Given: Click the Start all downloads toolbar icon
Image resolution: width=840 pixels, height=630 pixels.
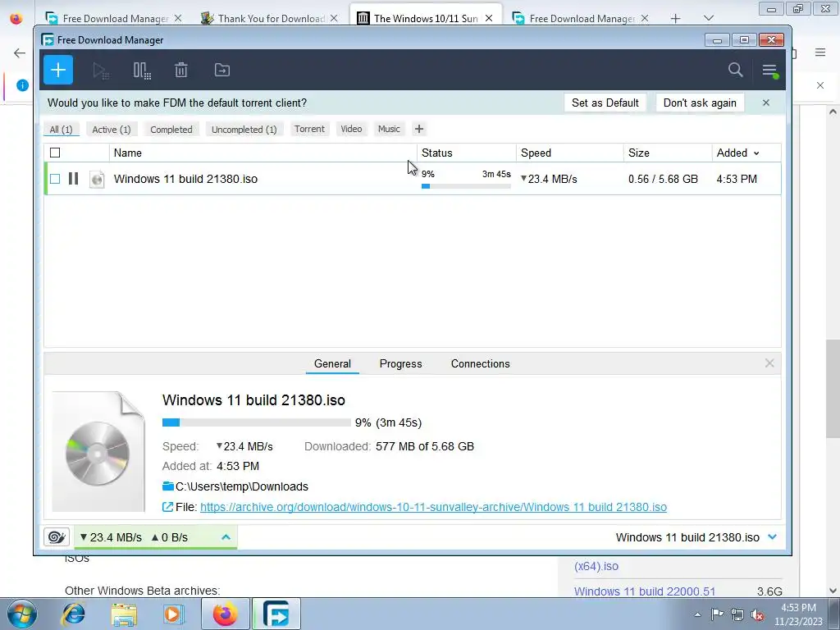Looking at the screenshot, I should click(100, 71).
